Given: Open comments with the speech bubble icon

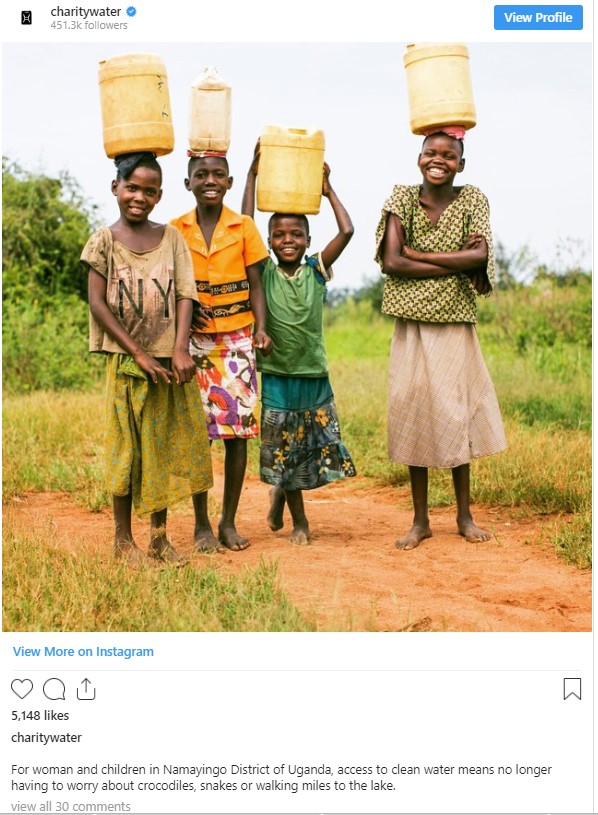Looking at the screenshot, I should 54,689.
